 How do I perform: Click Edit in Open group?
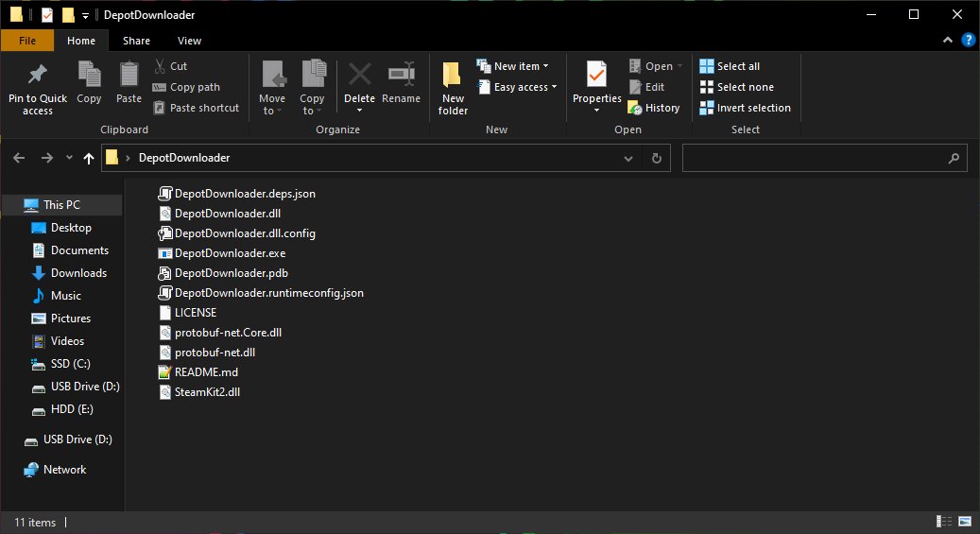tap(646, 87)
